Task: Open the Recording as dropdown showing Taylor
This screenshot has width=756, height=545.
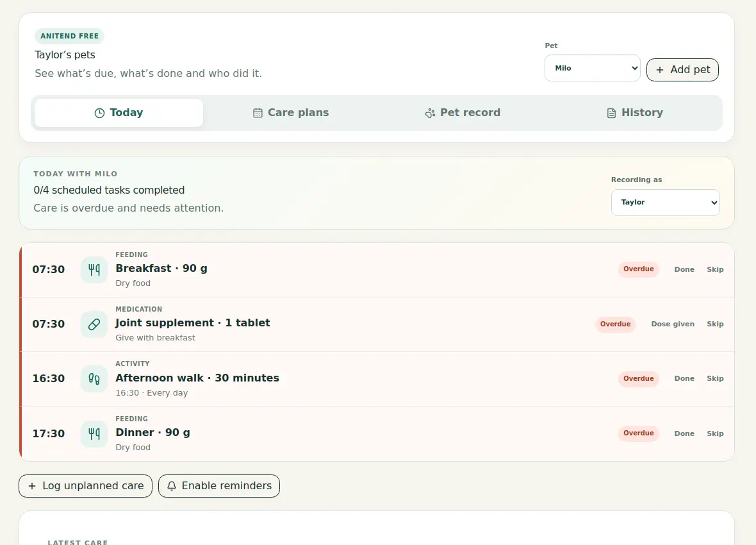Action: coord(666,202)
